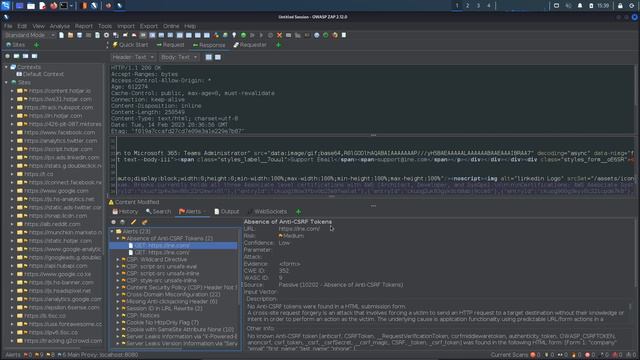Open the Body: Text dropdown
This screenshot has width=640, height=360.
pos(179,57)
